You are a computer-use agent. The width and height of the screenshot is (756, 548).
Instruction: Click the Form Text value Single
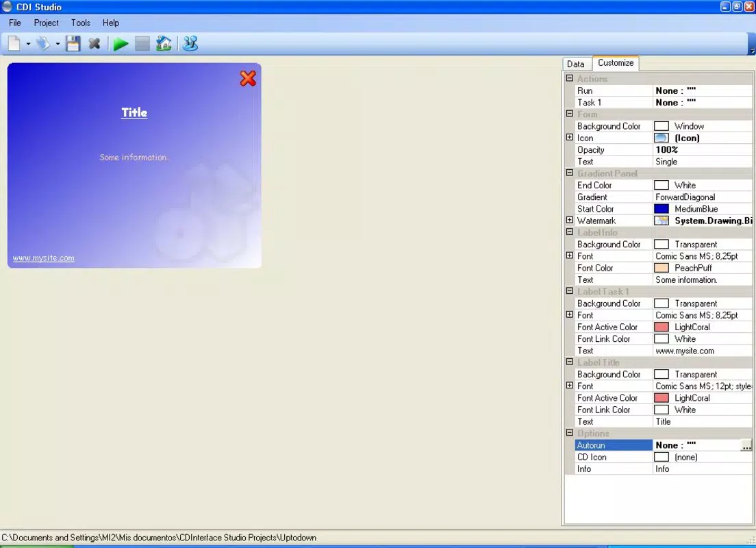[666, 162]
